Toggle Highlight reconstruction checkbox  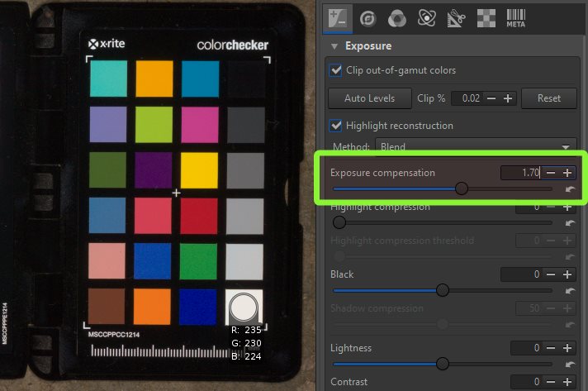point(335,126)
